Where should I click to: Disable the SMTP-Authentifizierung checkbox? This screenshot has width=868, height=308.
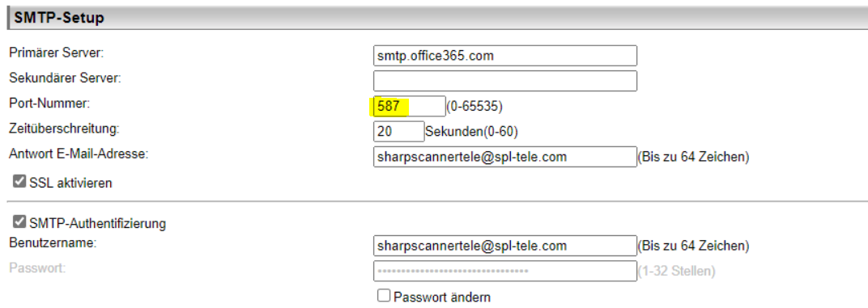(x=19, y=222)
